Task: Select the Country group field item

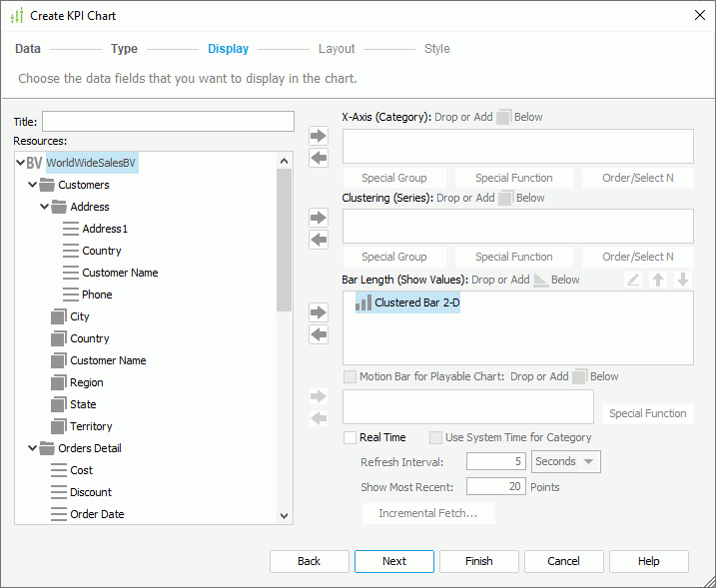Action: click(90, 338)
